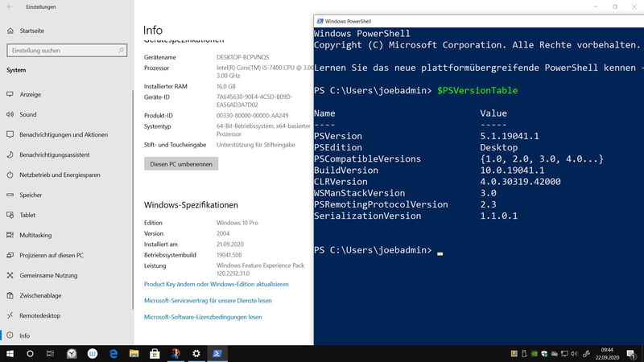Click the PSVersion value 5.1.19041.1

point(510,136)
